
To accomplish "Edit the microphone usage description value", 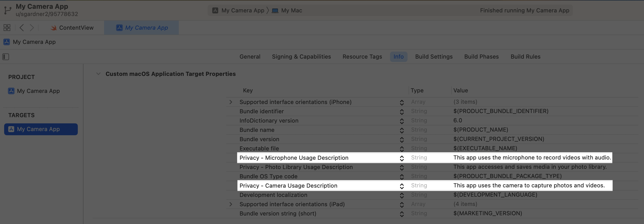I will [x=532, y=157].
